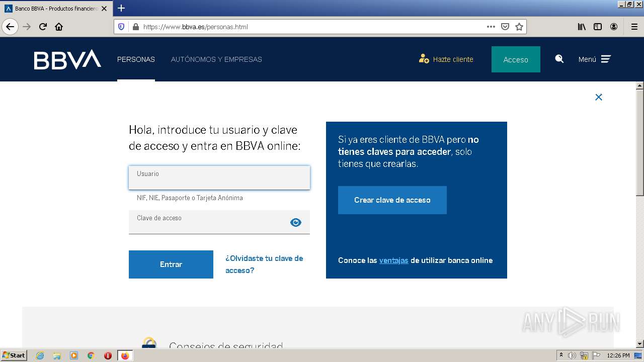Viewport: 644px width, 362px height.
Task: Open the site search magnifier icon
Action: tap(559, 59)
